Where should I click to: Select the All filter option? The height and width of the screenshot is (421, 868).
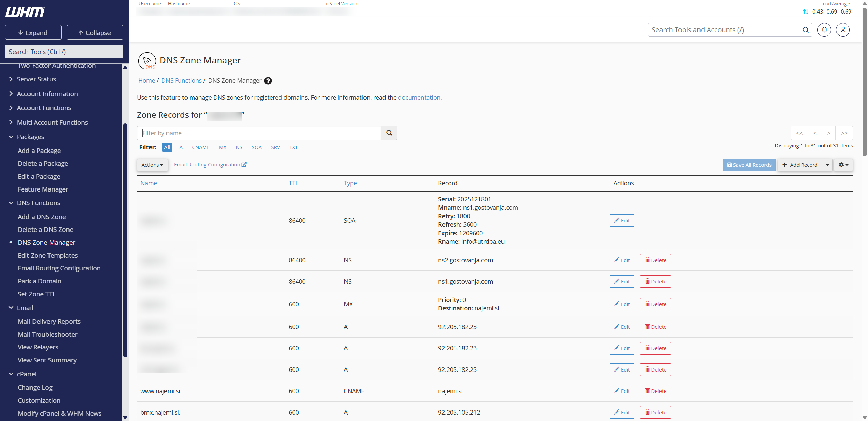(167, 147)
